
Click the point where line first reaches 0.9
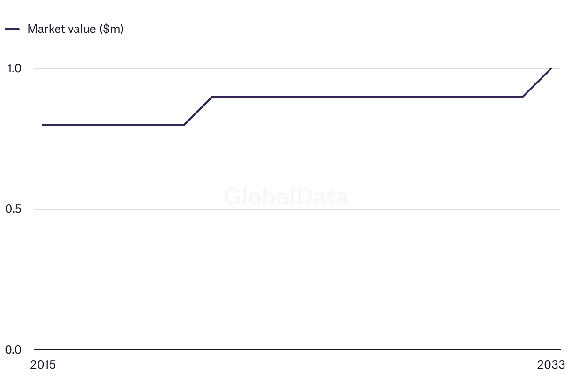212,97
